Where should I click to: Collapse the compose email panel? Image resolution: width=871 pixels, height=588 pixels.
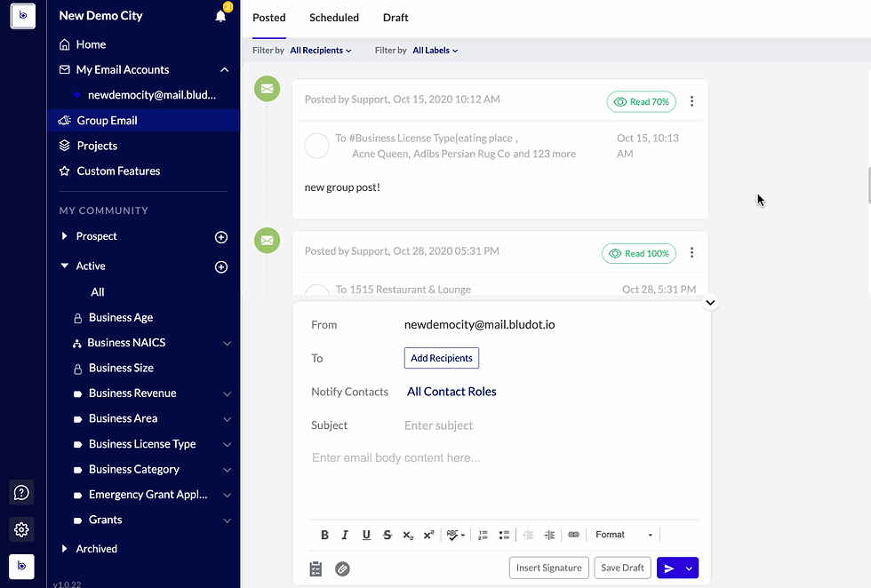point(710,303)
